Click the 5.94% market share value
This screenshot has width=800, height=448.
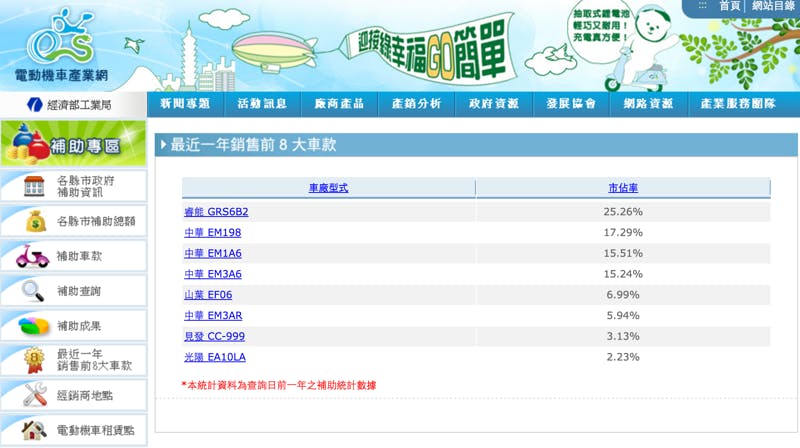click(x=623, y=316)
